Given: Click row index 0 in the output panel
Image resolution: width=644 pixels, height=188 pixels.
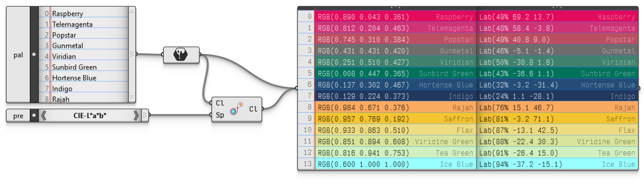Looking at the screenshot, I should point(310,16).
